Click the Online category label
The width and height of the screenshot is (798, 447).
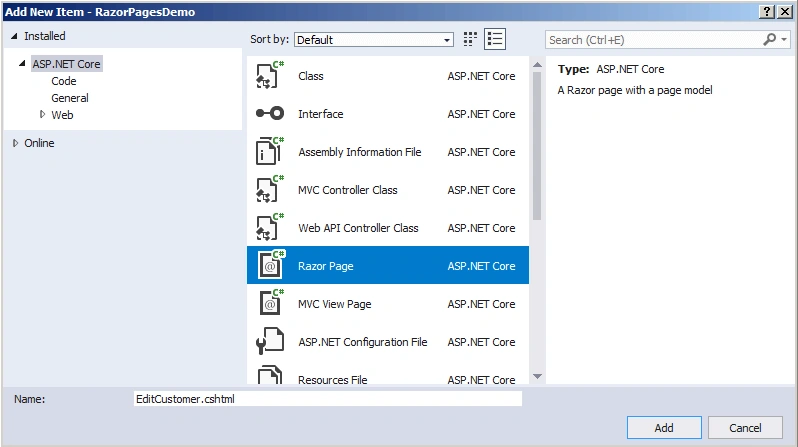tap(39, 143)
